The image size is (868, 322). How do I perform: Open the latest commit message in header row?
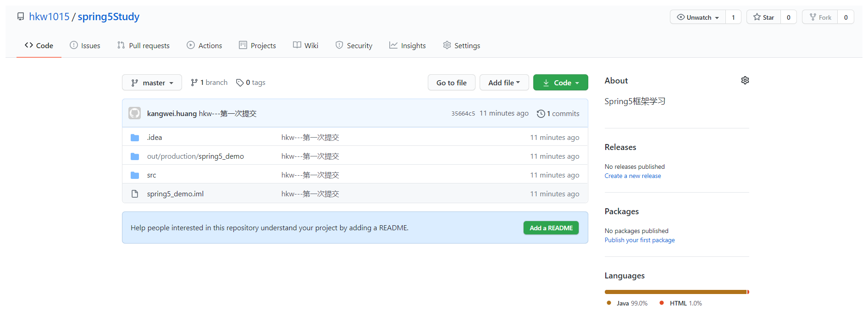point(228,114)
